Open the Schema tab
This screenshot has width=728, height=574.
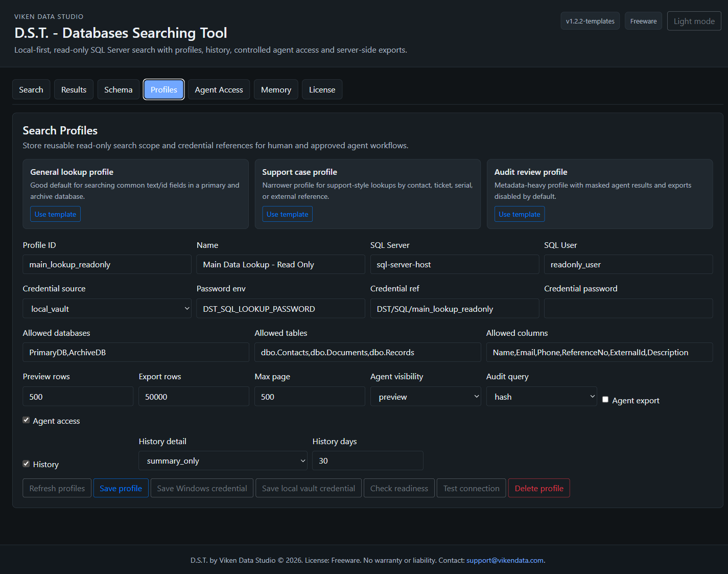[x=118, y=89]
